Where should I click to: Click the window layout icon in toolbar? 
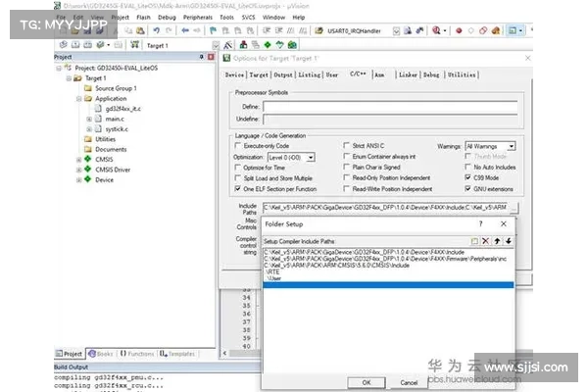(513, 30)
